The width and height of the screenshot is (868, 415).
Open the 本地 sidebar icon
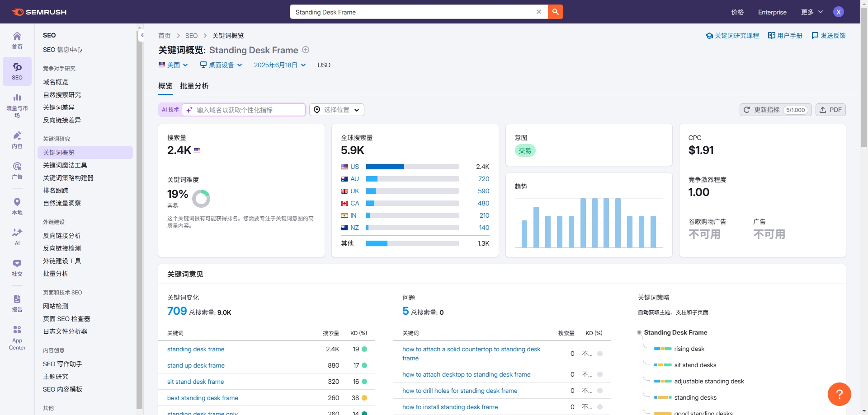17,206
